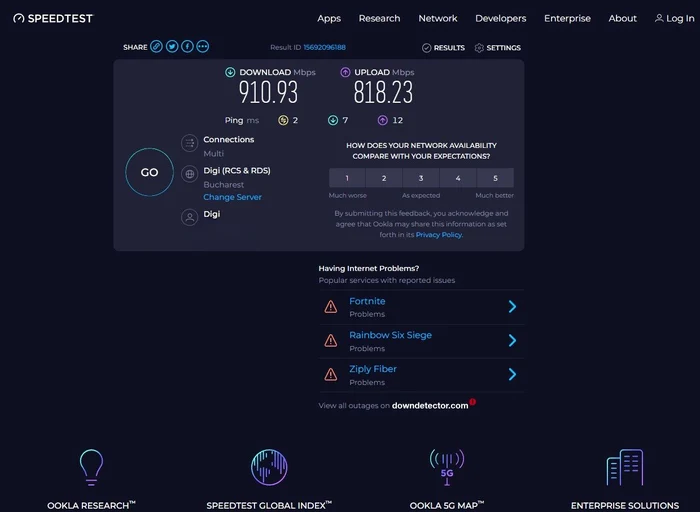This screenshot has height=512, width=700.
Task: Click the Connections mode icon
Action: [x=190, y=143]
